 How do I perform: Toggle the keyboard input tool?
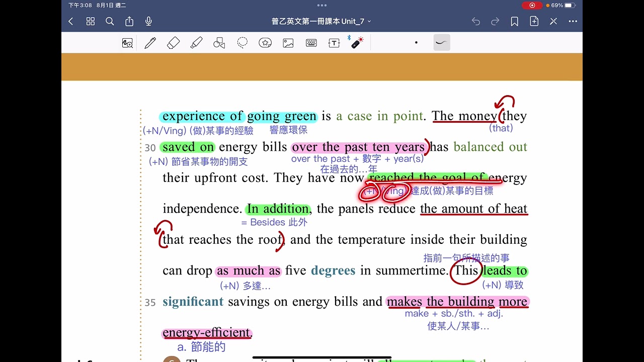click(x=311, y=43)
